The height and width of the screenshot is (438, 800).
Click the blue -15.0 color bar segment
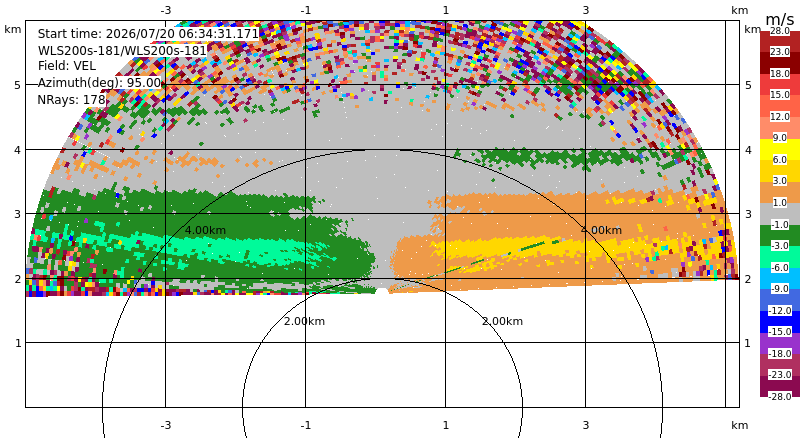(780, 322)
